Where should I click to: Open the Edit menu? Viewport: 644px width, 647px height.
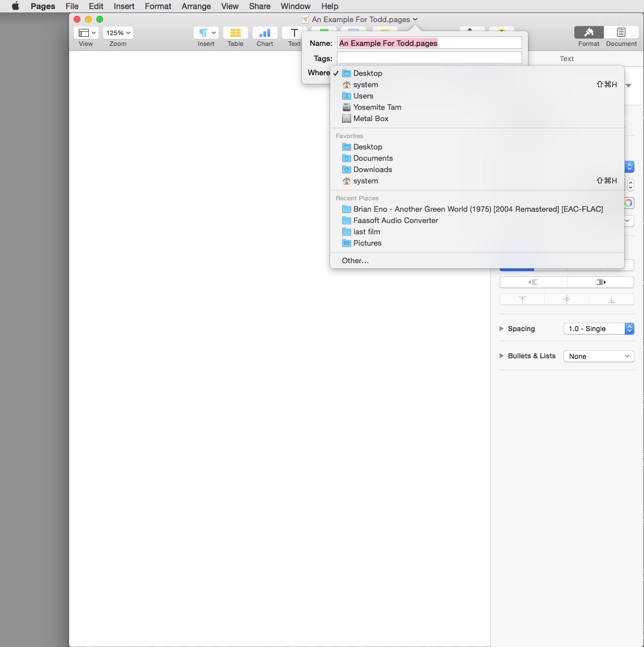click(x=96, y=6)
